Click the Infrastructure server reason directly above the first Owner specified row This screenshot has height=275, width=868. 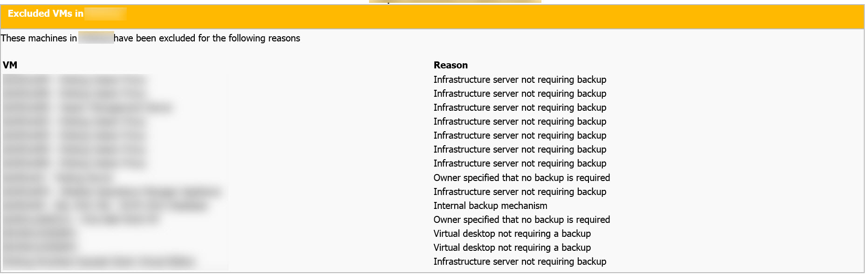(519, 163)
